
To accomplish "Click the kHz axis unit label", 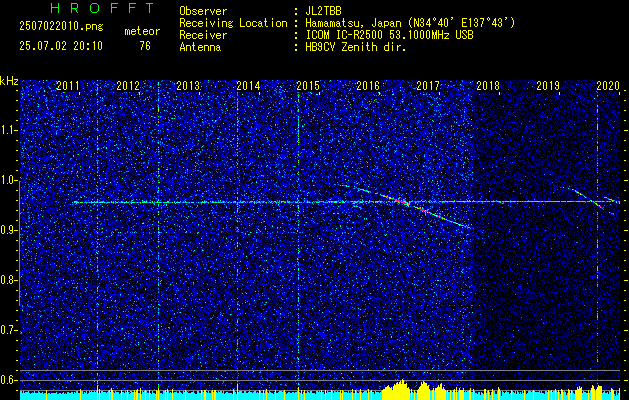I will pos(9,81).
